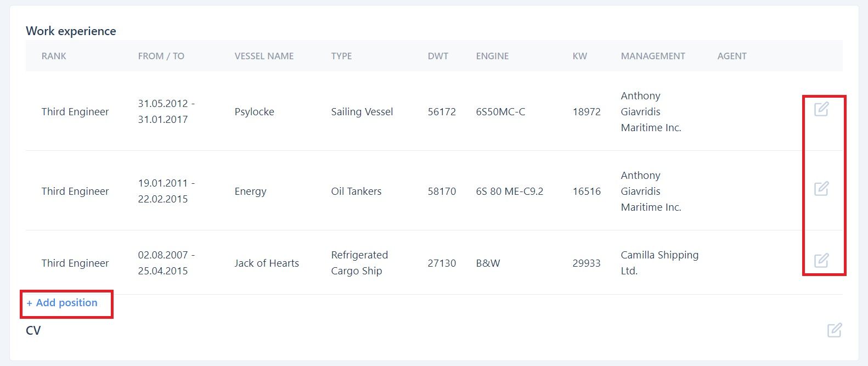Select the VESSEL NAME column header

pos(264,56)
